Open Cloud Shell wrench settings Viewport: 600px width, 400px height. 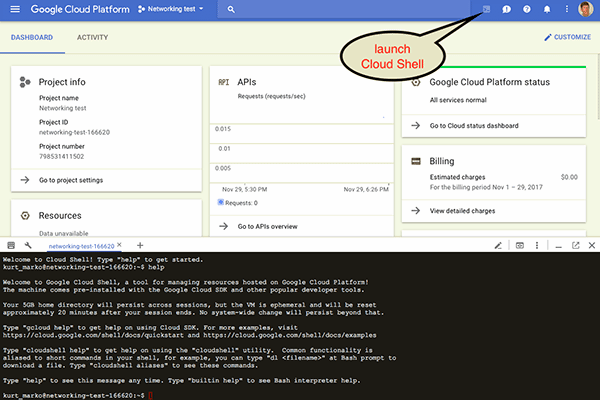tap(28, 245)
